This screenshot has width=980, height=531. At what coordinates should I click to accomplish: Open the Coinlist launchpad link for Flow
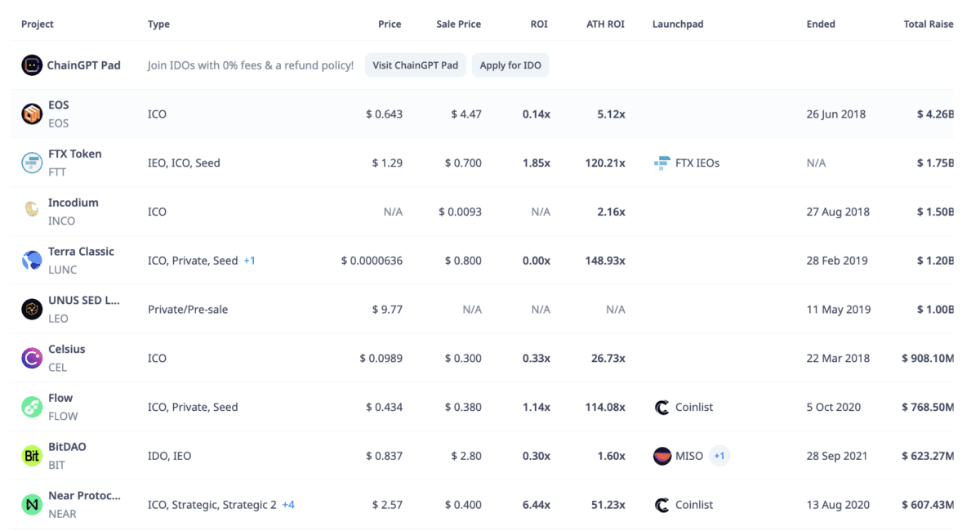pos(693,407)
